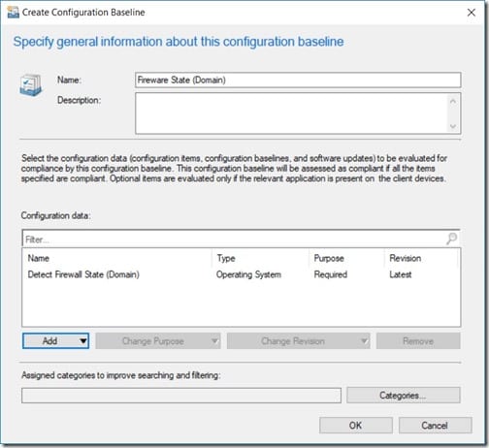
Task: Click the Create Configuration Baseline title icon
Action: point(13,12)
